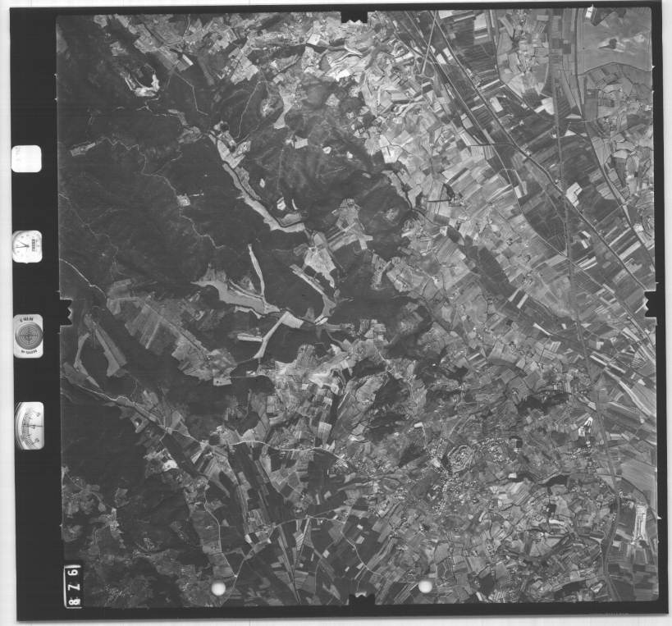
Task: Click the right white punch hole at bottom
Action: [425, 586]
